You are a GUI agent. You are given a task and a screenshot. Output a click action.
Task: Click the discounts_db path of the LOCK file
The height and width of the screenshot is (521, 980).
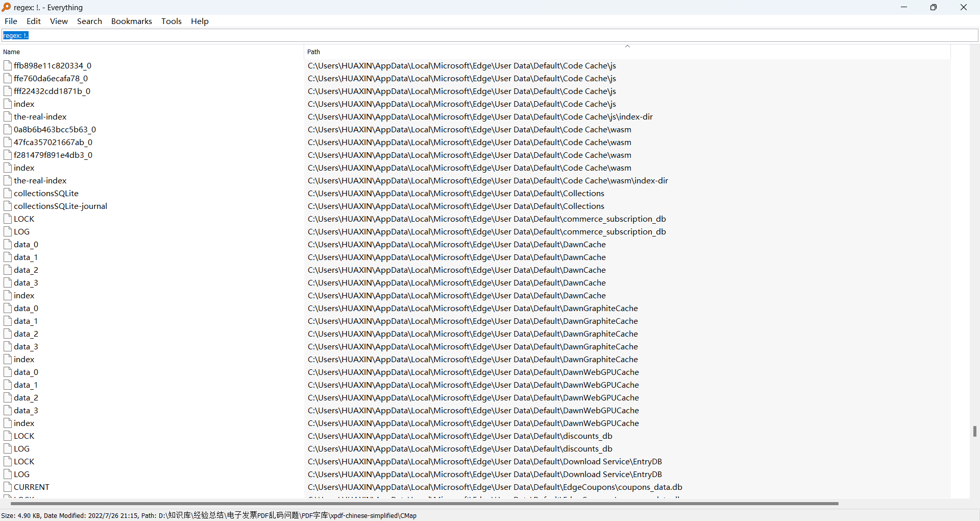[460, 436]
